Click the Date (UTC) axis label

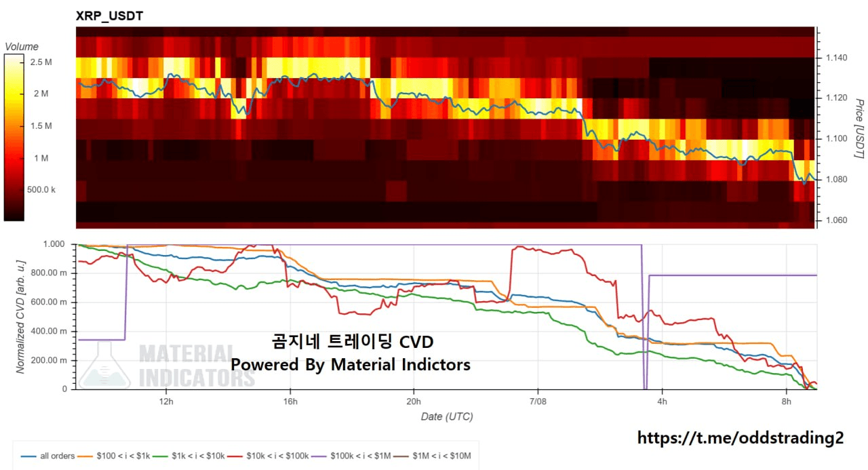[446, 416]
